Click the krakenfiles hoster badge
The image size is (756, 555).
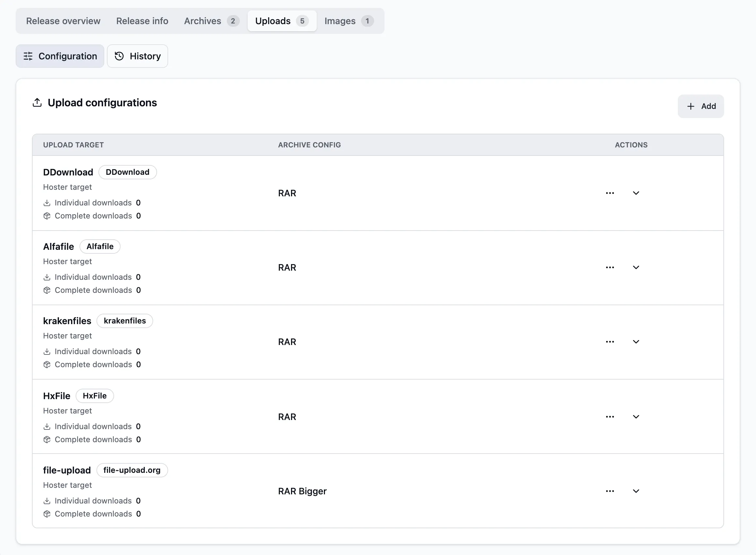coord(124,321)
